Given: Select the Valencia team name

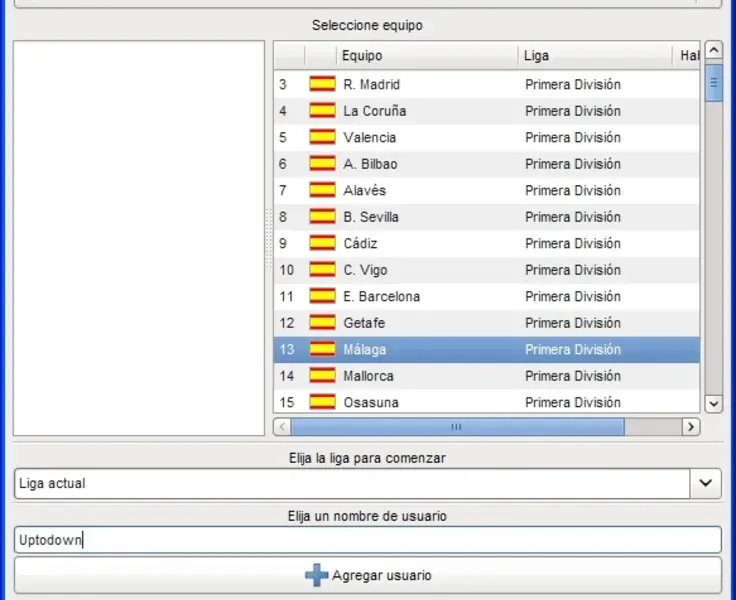Looking at the screenshot, I should point(369,138).
